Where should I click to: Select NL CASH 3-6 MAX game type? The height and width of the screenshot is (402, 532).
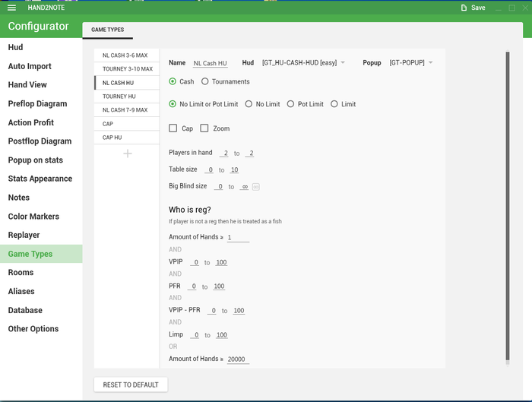click(x=127, y=55)
